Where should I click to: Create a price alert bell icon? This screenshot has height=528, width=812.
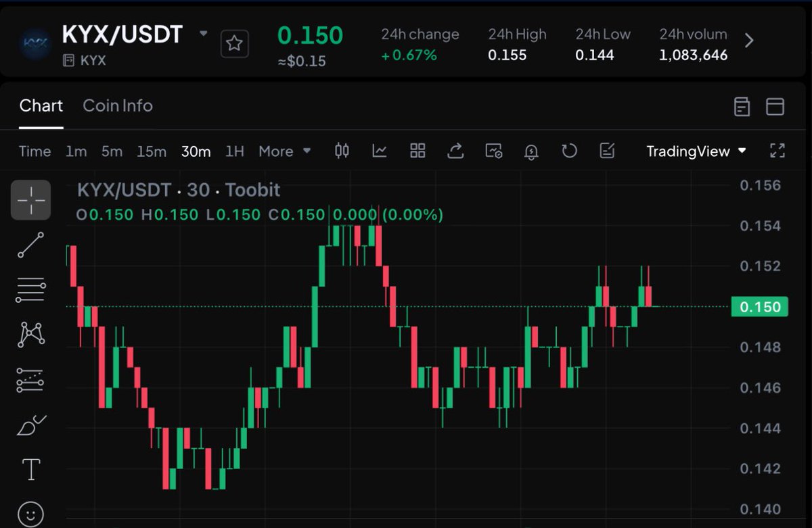click(x=531, y=151)
